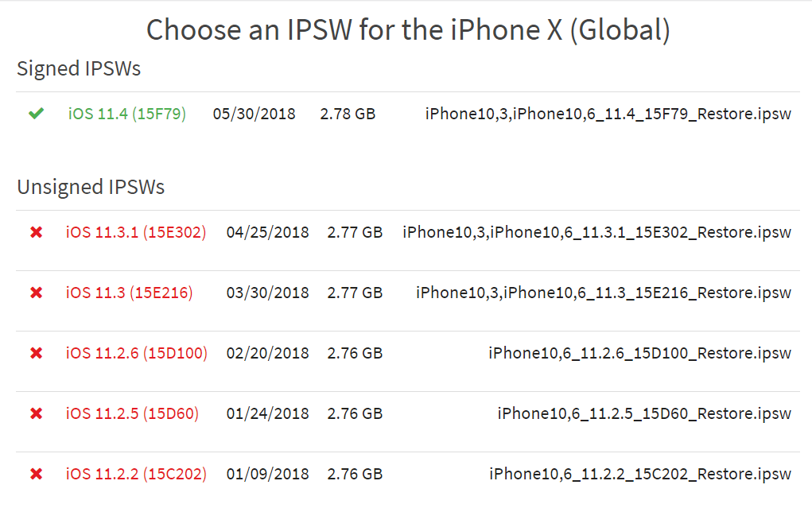Click the iPhone10,3,iPhone10,6_11.4_15F79_Restore.ipsw filename
The image size is (812, 508).
click(x=608, y=114)
